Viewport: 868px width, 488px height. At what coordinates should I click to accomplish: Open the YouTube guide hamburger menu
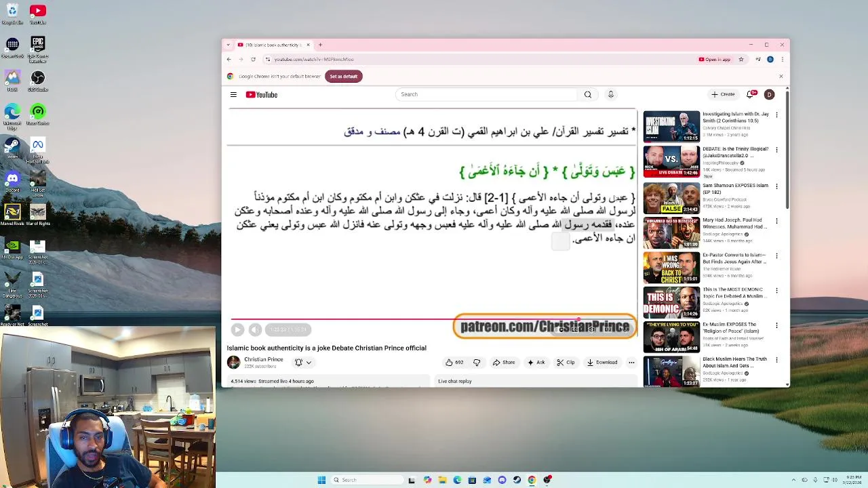(233, 95)
